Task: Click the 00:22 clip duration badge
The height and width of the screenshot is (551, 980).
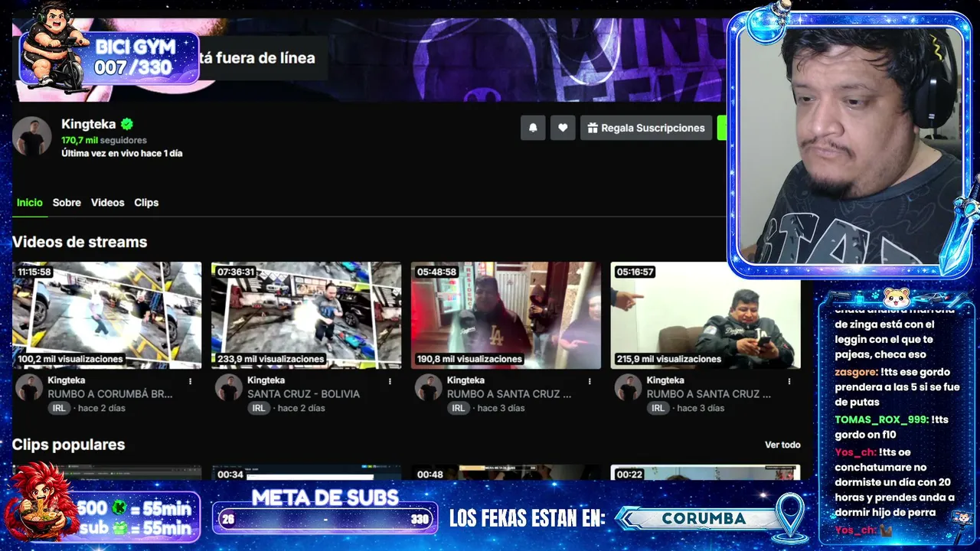Action: pos(629,474)
